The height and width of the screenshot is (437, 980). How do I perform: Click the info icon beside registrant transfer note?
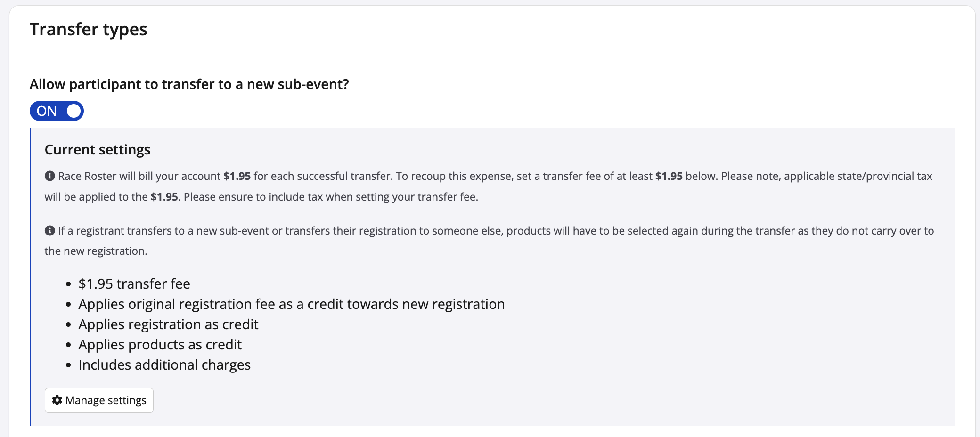point(49,231)
